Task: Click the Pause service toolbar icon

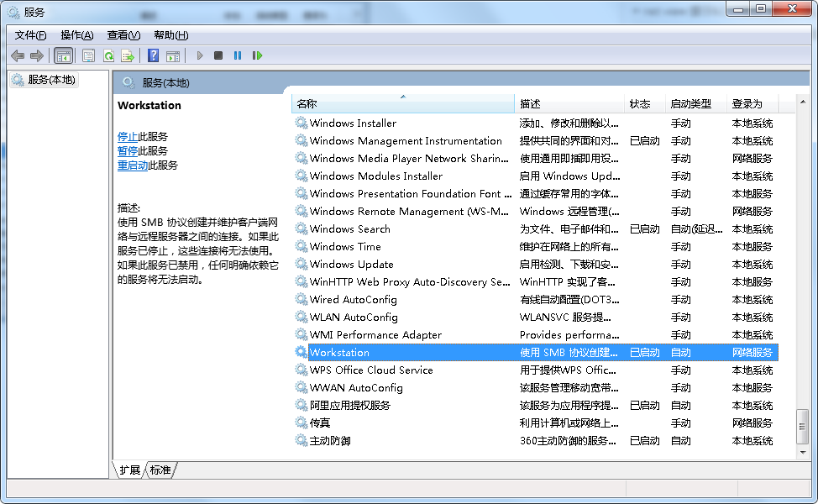Action: (238, 55)
